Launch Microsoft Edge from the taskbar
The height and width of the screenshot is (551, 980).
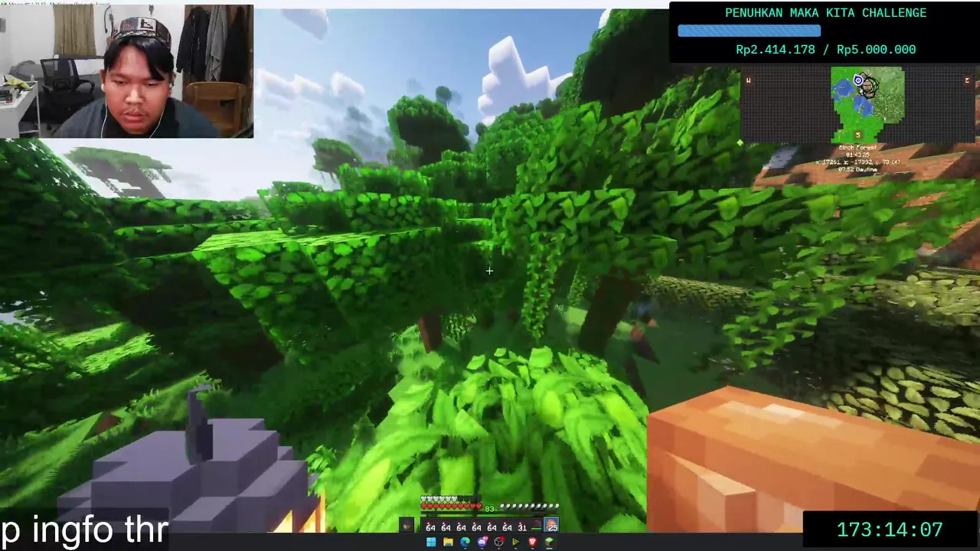pos(465,542)
